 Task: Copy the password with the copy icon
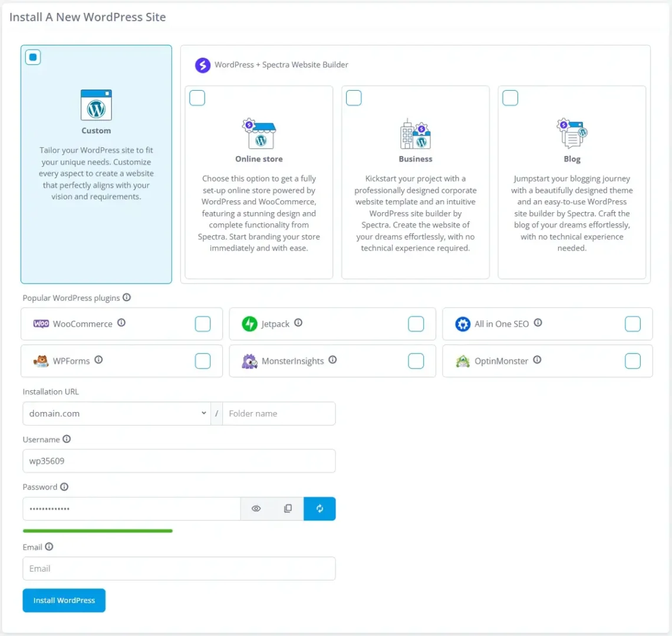288,508
